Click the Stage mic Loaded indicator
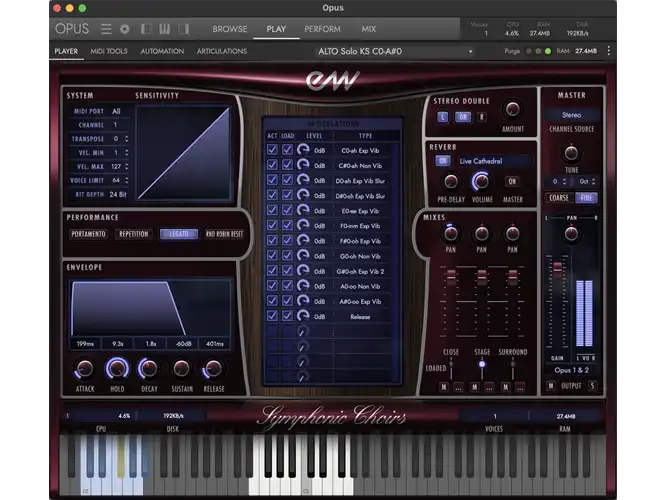The width and height of the screenshot is (667, 500). click(482, 364)
